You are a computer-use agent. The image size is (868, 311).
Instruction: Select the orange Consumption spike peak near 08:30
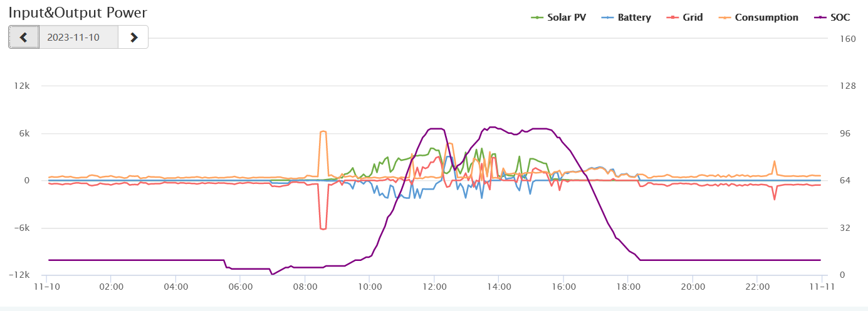click(323, 131)
